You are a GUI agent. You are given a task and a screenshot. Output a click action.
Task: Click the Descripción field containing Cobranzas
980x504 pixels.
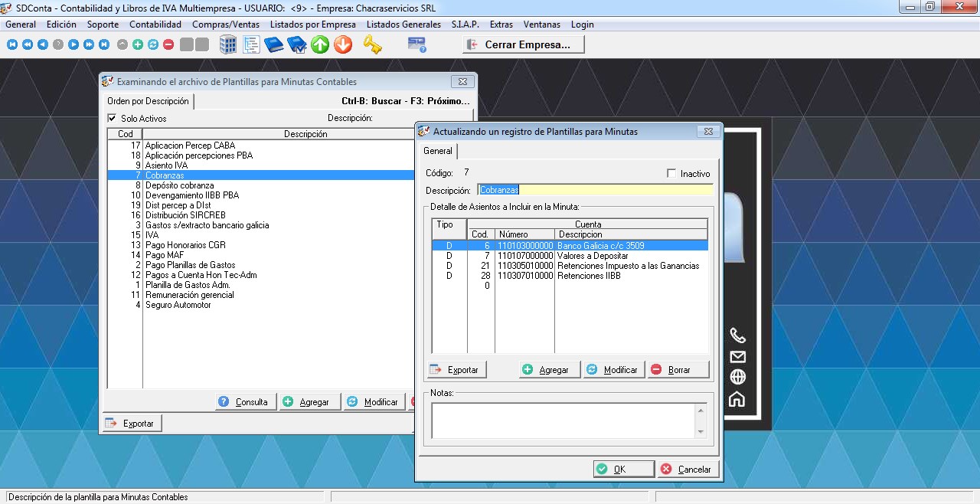point(594,190)
